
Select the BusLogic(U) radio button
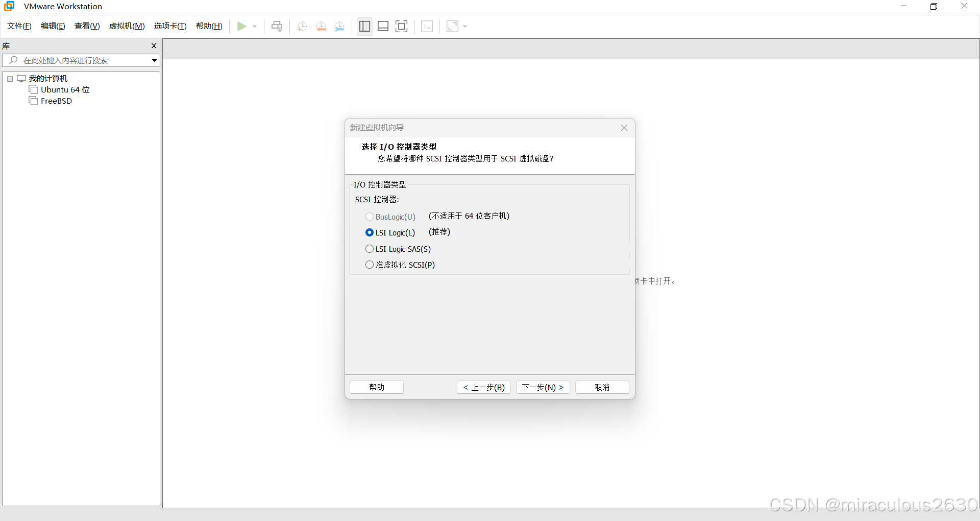370,217
